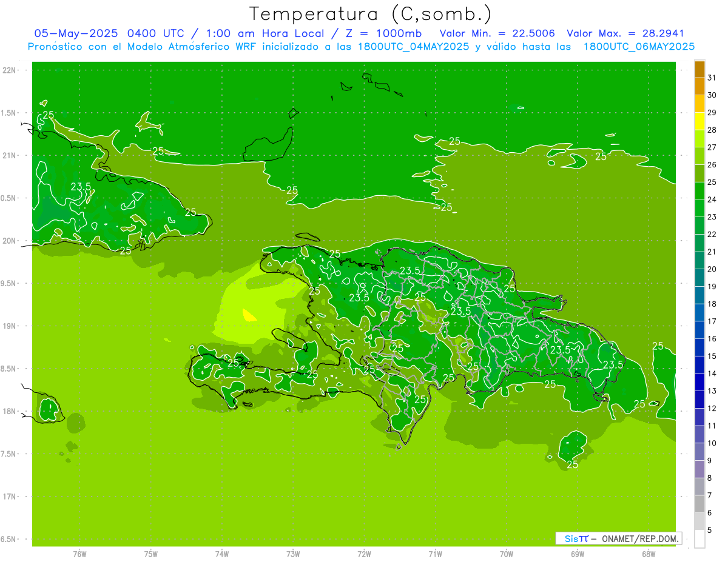Click the '76W' longitude label
This screenshot has height=562, width=728.
[x=79, y=554]
